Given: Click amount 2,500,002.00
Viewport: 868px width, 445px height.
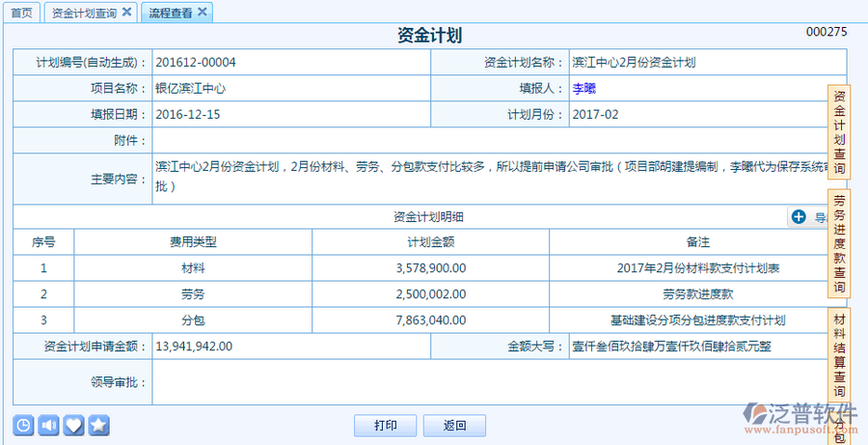Looking at the screenshot, I should tap(431, 294).
